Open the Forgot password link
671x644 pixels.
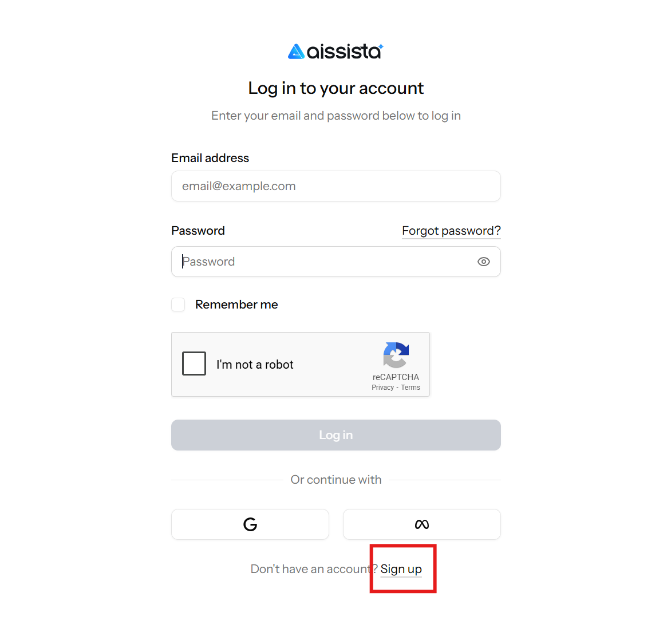click(451, 231)
